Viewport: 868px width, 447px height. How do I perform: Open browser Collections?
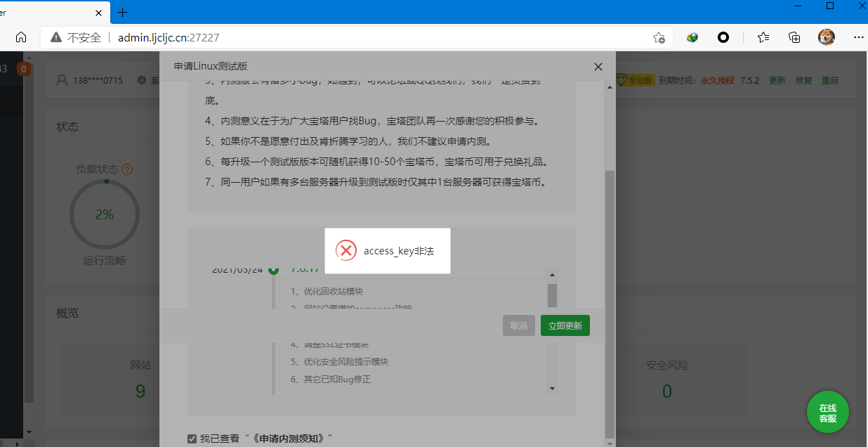coord(794,37)
